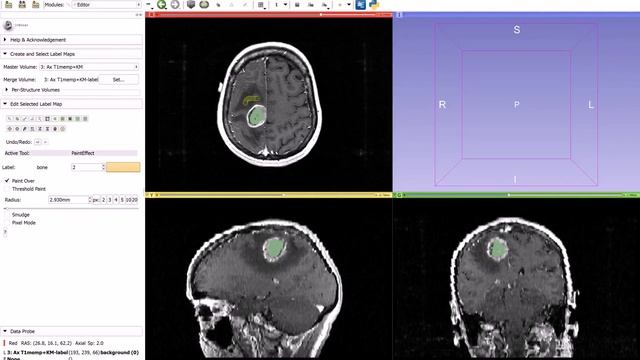Open the Master Volume combo box
The width and height of the screenshot is (640, 360).
click(x=89, y=67)
